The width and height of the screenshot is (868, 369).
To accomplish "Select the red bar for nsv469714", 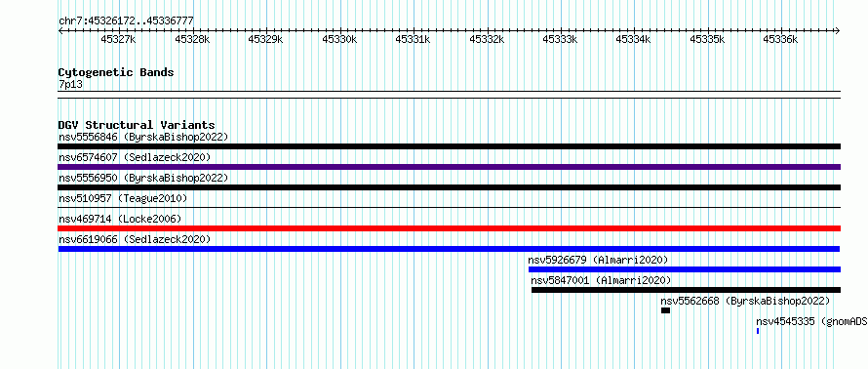I will coord(449,228).
